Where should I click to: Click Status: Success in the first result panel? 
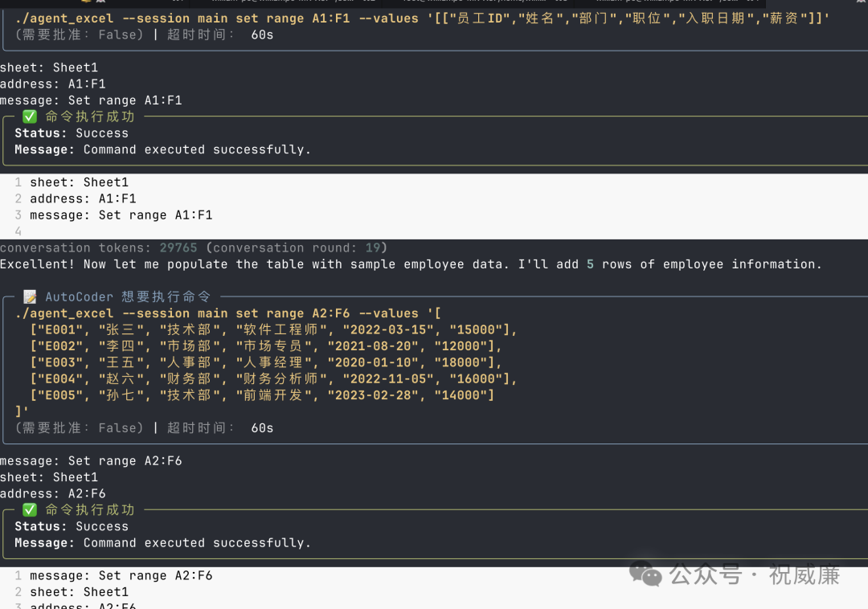[x=72, y=133]
